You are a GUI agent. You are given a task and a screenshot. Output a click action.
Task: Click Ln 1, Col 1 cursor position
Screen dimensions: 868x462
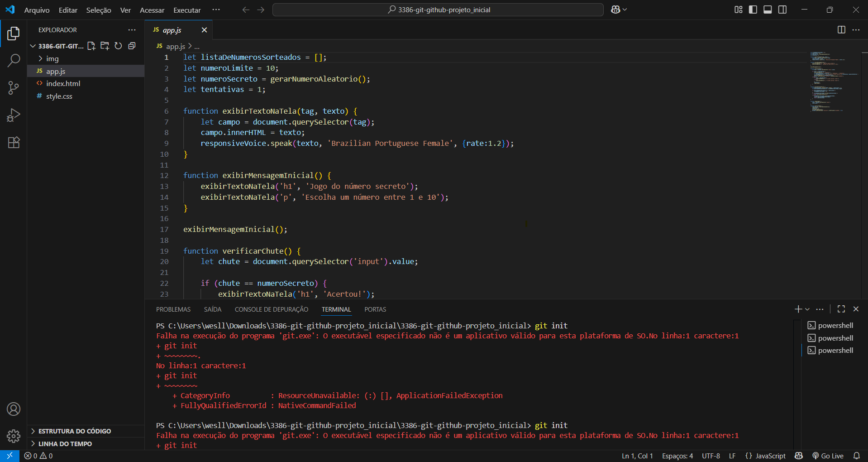(x=637, y=456)
